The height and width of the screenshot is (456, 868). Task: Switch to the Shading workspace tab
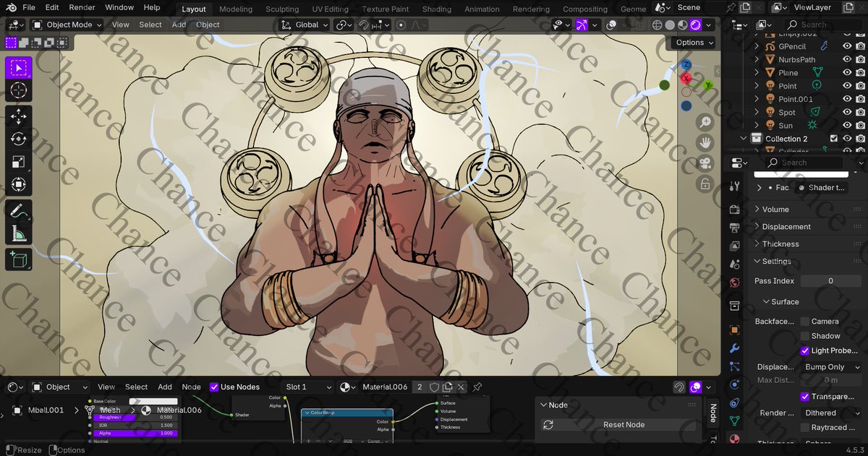(x=437, y=9)
